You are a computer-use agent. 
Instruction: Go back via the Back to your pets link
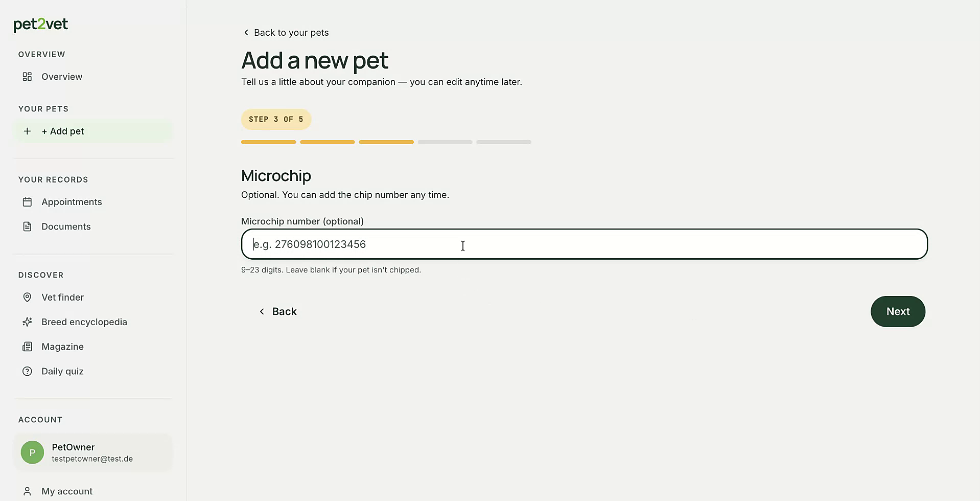286,33
